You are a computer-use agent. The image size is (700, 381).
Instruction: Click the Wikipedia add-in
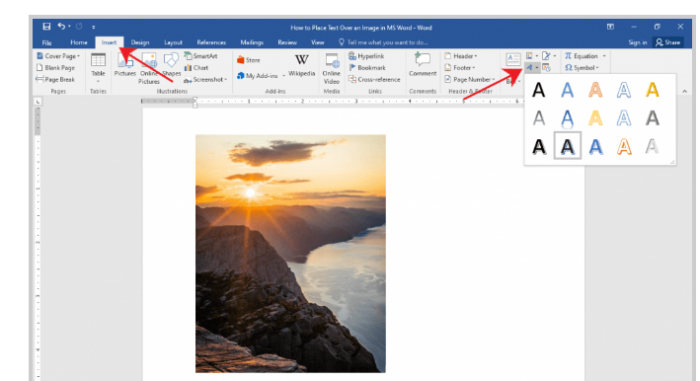pos(301,65)
